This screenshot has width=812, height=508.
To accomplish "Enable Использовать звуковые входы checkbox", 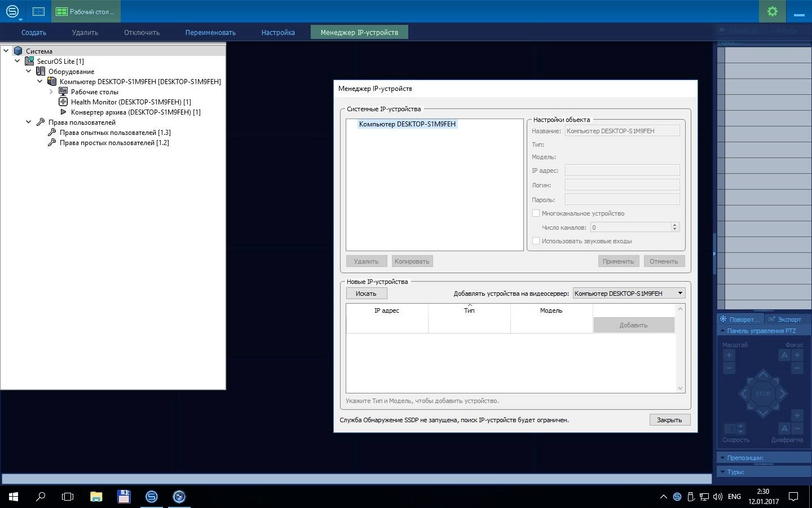I will 536,241.
